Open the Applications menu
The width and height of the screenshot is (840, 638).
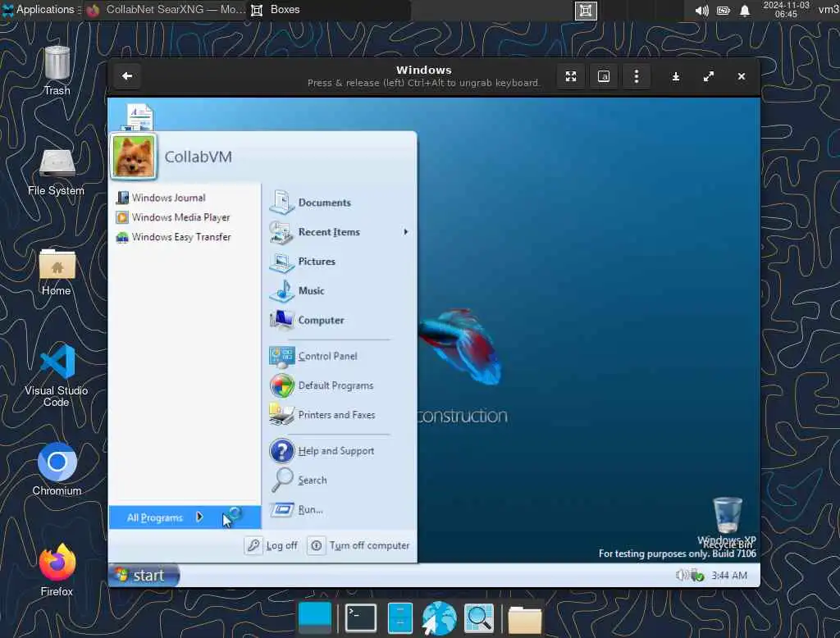[39, 10]
